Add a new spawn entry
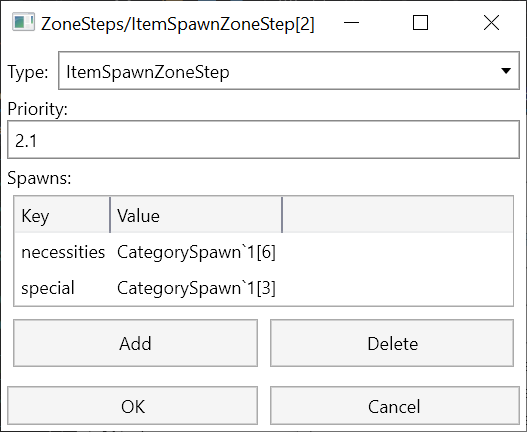 [135, 343]
